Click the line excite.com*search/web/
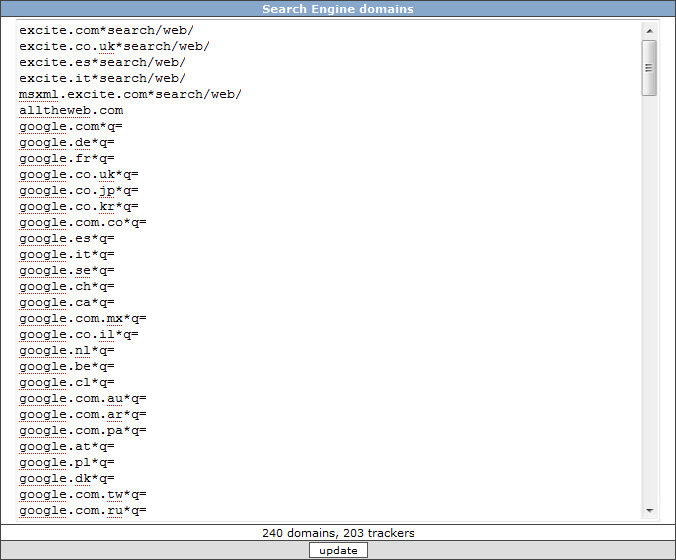The width and height of the screenshot is (676, 560). pos(106,30)
